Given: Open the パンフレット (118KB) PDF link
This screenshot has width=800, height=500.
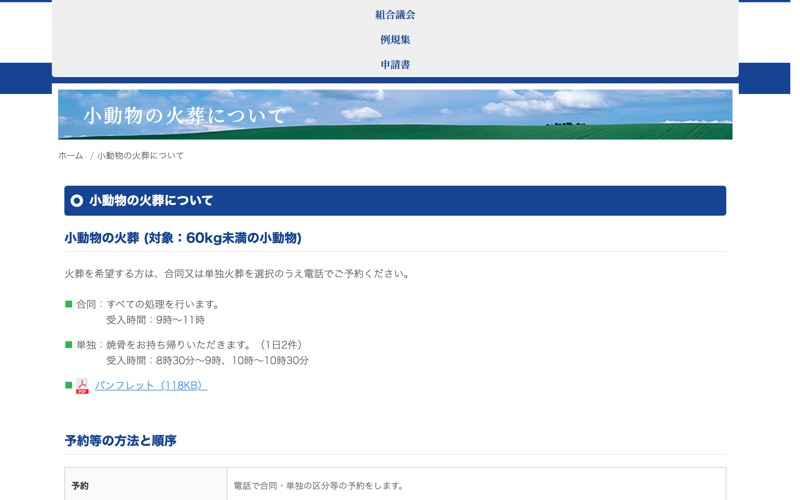Looking at the screenshot, I should 151,385.
